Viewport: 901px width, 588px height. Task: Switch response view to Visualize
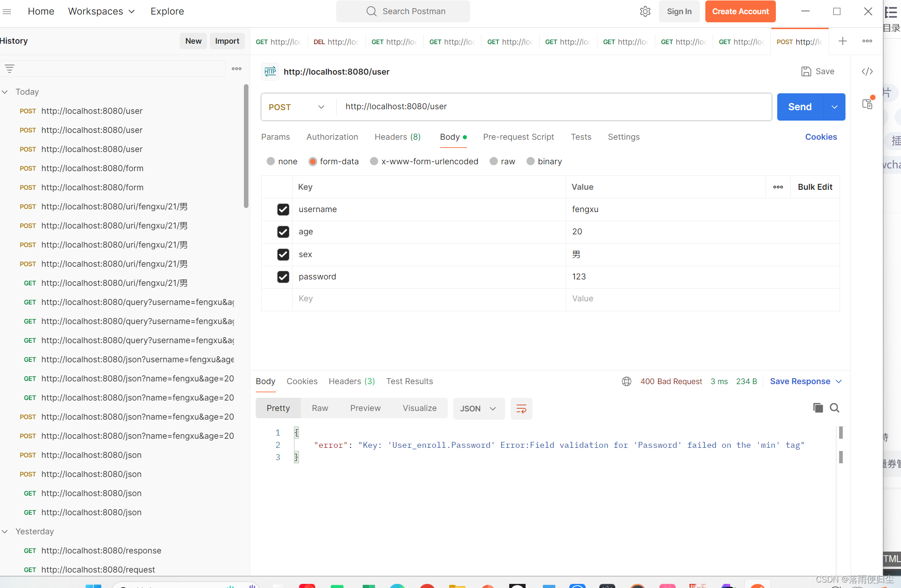click(420, 408)
